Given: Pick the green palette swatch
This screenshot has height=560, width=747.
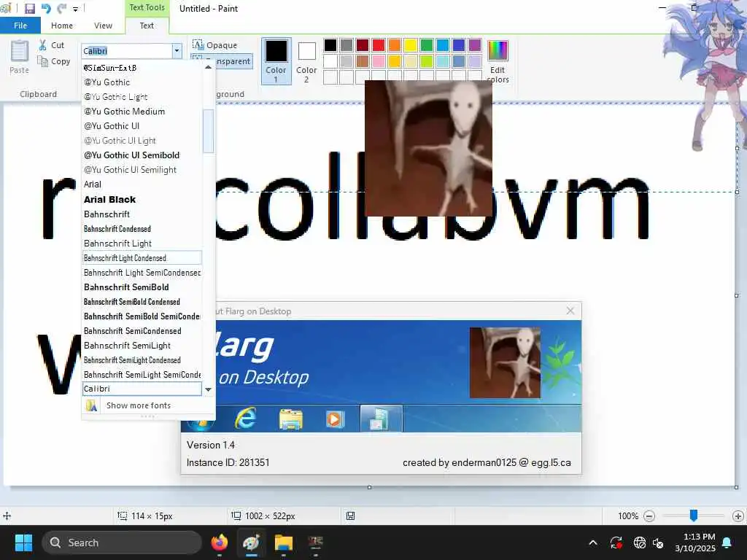Looking at the screenshot, I should click(427, 45).
